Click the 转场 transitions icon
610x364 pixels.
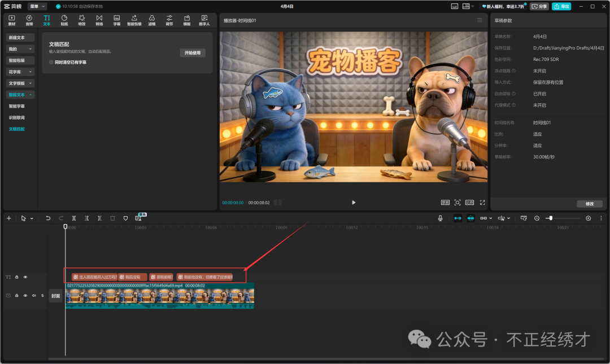[x=99, y=20]
